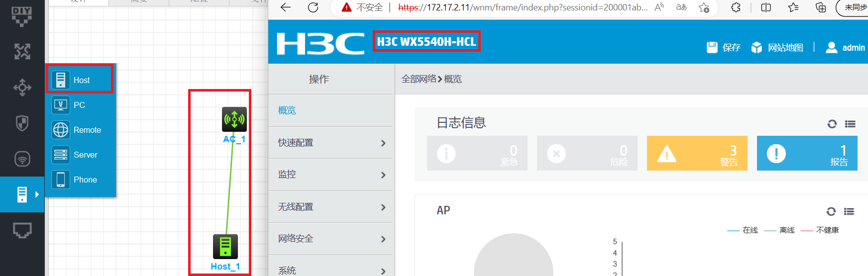Open the browser favorites list

click(x=793, y=7)
